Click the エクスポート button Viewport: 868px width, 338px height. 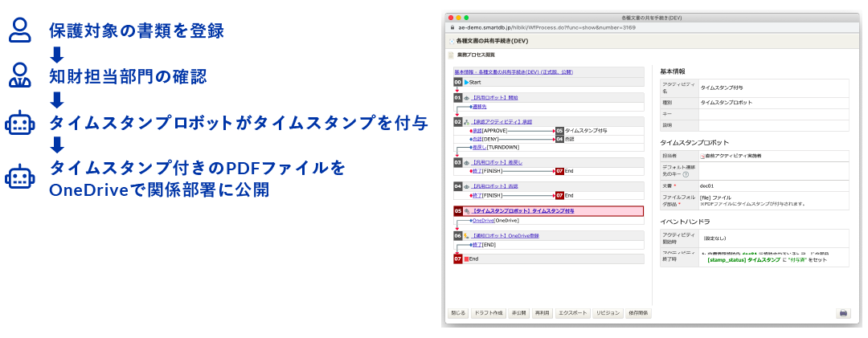[x=572, y=313]
